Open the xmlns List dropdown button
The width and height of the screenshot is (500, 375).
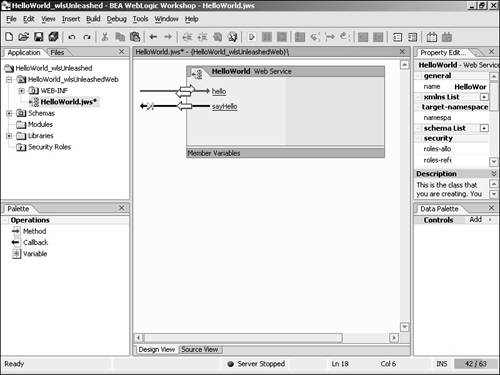pos(484,97)
